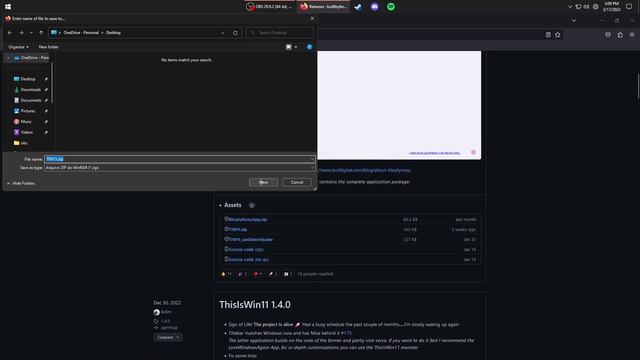
Task: Focus the Search Desktop field
Action: [x=280, y=33]
